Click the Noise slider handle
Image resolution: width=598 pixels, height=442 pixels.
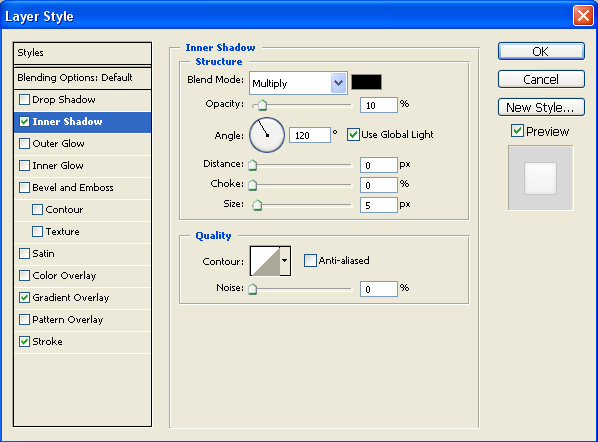pyautogui.click(x=252, y=289)
